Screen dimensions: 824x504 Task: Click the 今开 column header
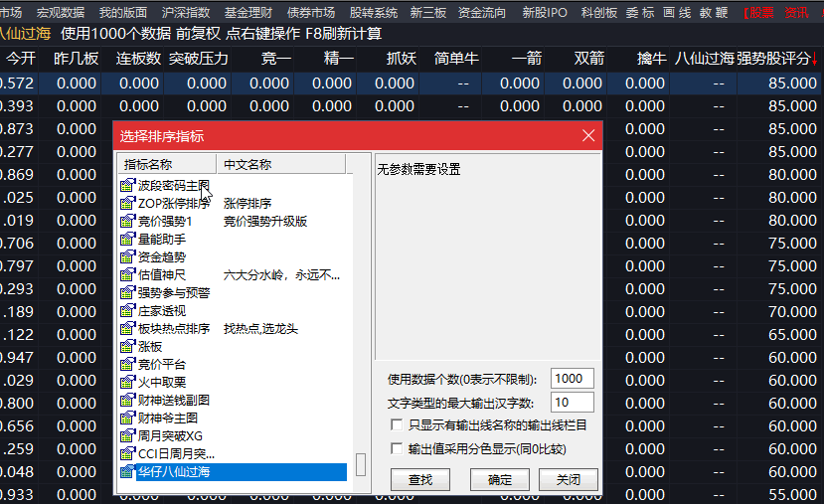click(x=21, y=58)
